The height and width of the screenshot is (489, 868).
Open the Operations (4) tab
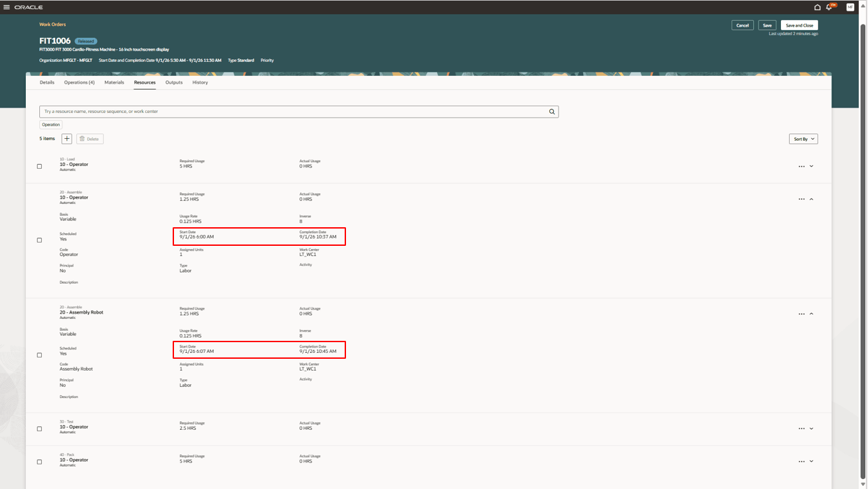pyautogui.click(x=79, y=82)
